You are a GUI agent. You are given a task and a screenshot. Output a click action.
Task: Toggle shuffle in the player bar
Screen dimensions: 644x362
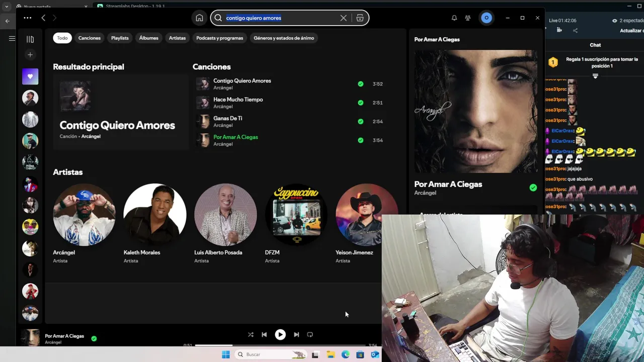tap(251, 334)
